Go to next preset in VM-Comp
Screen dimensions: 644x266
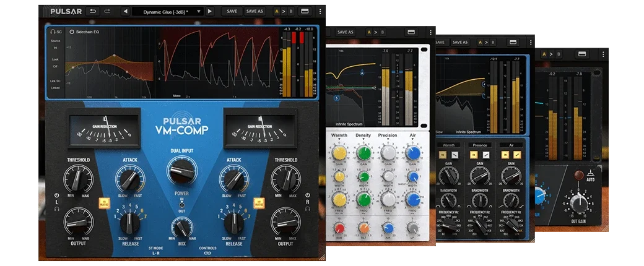pyautogui.click(x=210, y=11)
